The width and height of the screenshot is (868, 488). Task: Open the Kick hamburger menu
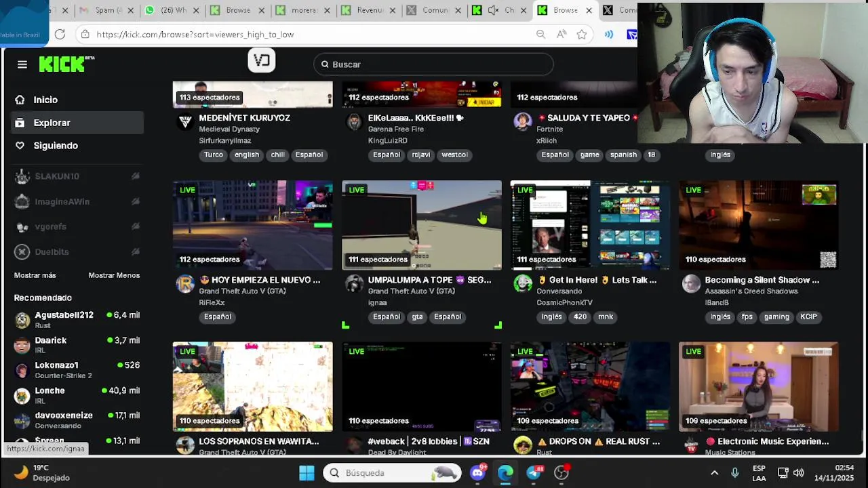click(22, 64)
